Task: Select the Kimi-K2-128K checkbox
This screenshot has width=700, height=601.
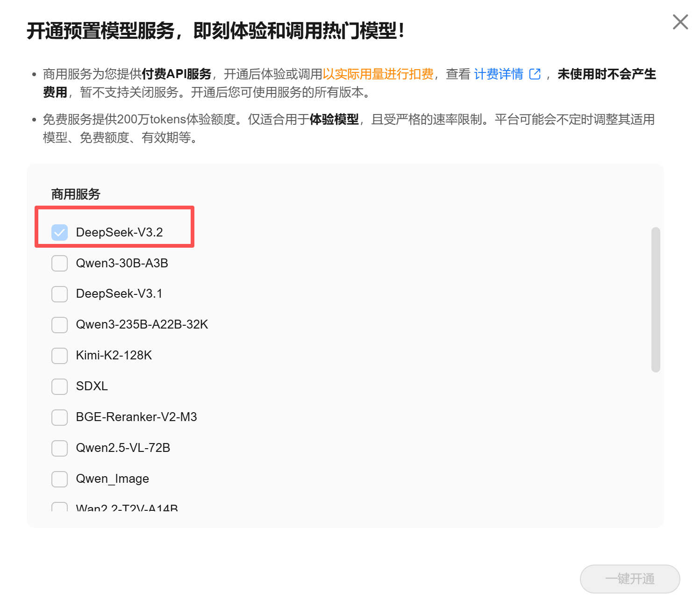Action: 59,356
